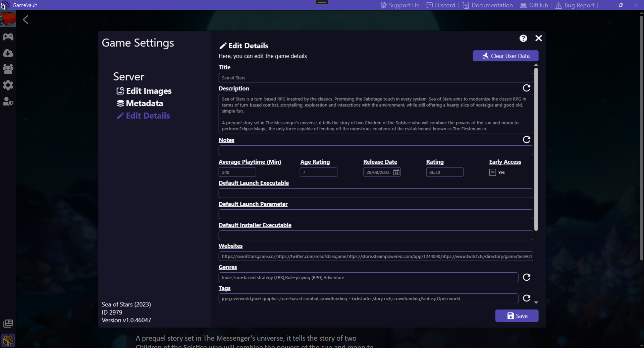Click the Age Rating field

(318, 172)
